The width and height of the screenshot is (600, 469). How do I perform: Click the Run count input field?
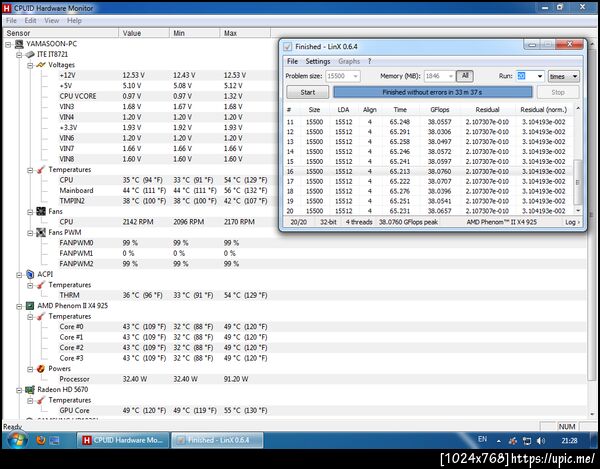click(525, 76)
